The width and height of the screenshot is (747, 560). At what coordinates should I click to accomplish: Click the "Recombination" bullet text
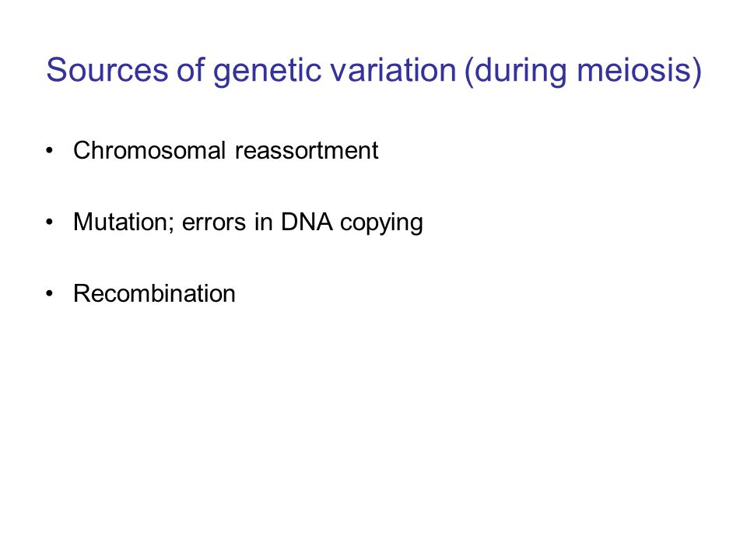click(x=154, y=293)
